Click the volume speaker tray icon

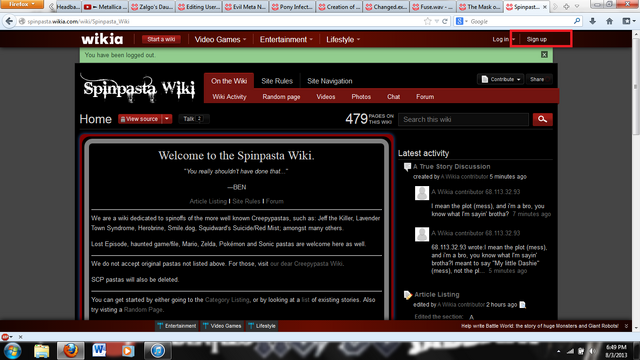click(x=593, y=351)
